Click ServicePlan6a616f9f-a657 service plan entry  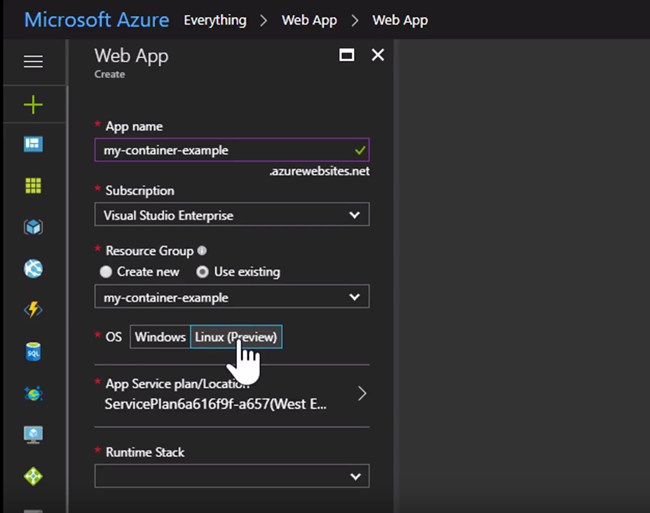216,404
